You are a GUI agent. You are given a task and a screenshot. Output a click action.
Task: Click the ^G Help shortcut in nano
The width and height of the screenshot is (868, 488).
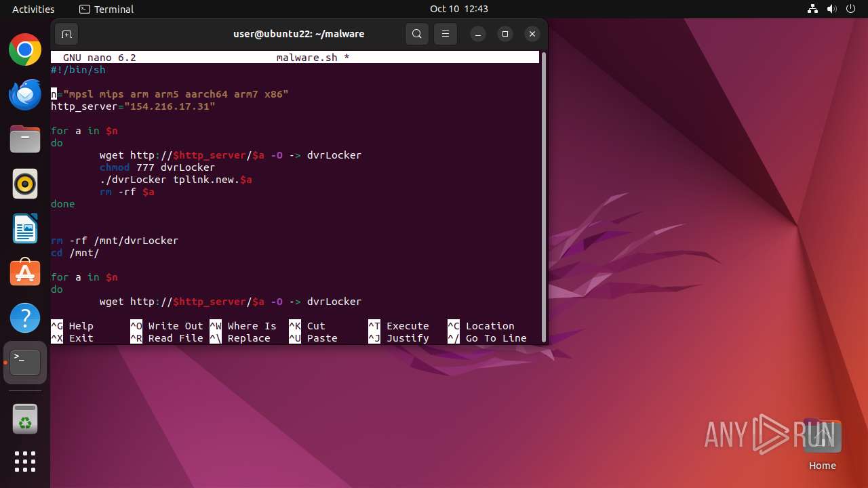point(72,326)
